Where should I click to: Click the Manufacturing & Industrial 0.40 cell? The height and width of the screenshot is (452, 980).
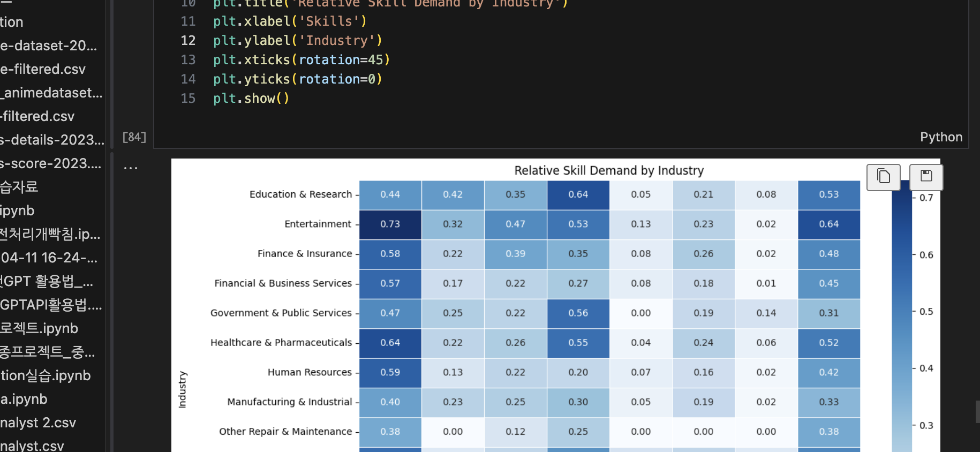click(390, 402)
